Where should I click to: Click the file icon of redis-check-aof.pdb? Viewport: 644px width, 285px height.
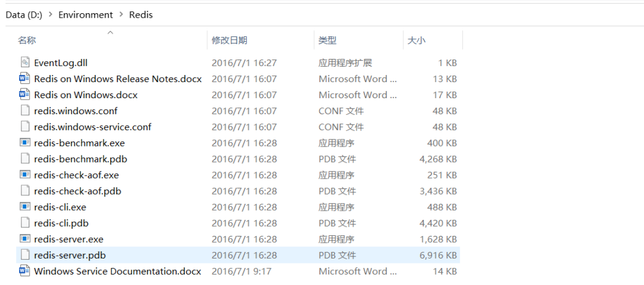pyautogui.click(x=25, y=191)
